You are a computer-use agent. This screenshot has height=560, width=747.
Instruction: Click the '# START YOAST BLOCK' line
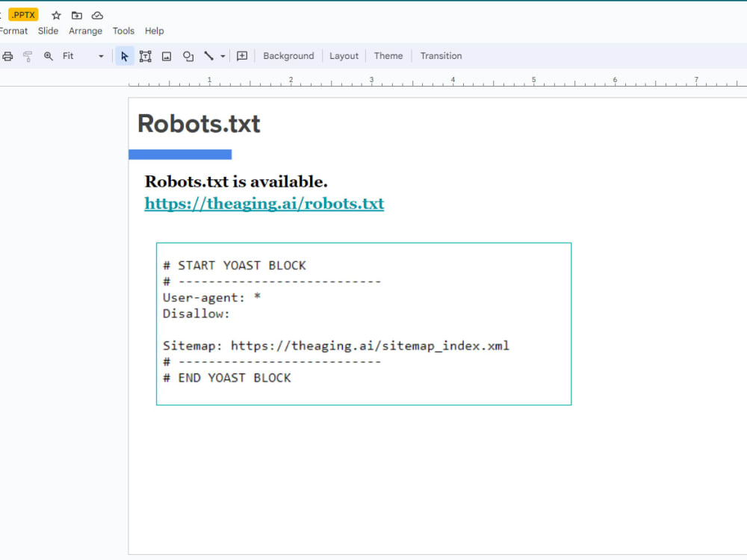[x=235, y=266]
